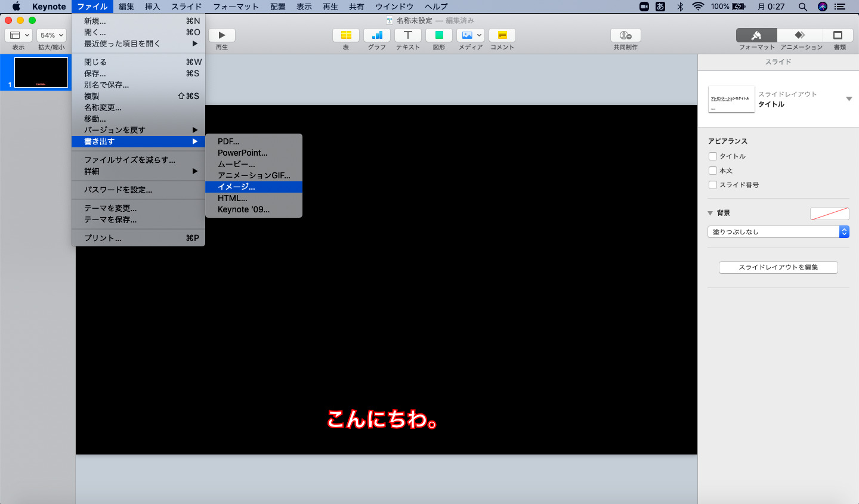Enable the タイトル checkbox
859x504 pixels.
(713, 156)
